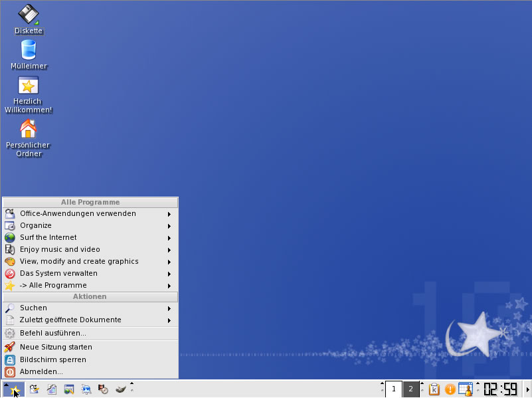532x398 pixels.
Task: Click the digital clock in the panel
Action: 501,389
